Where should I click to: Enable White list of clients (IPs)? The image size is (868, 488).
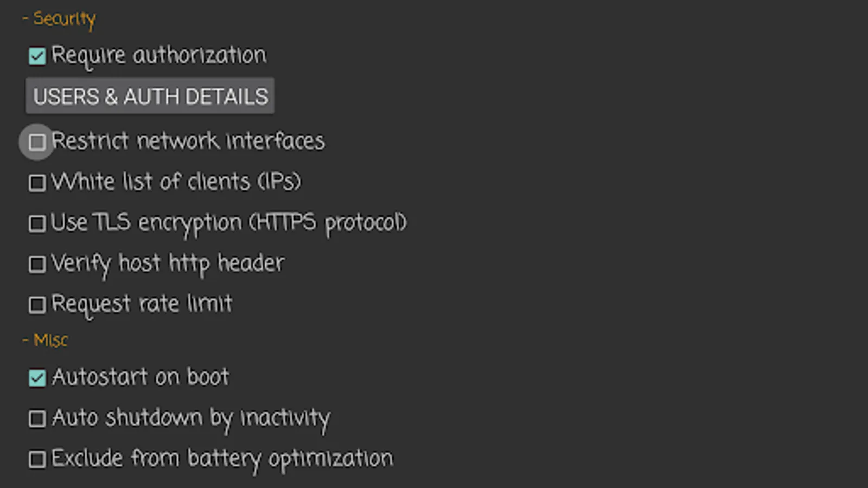(37, 183)
